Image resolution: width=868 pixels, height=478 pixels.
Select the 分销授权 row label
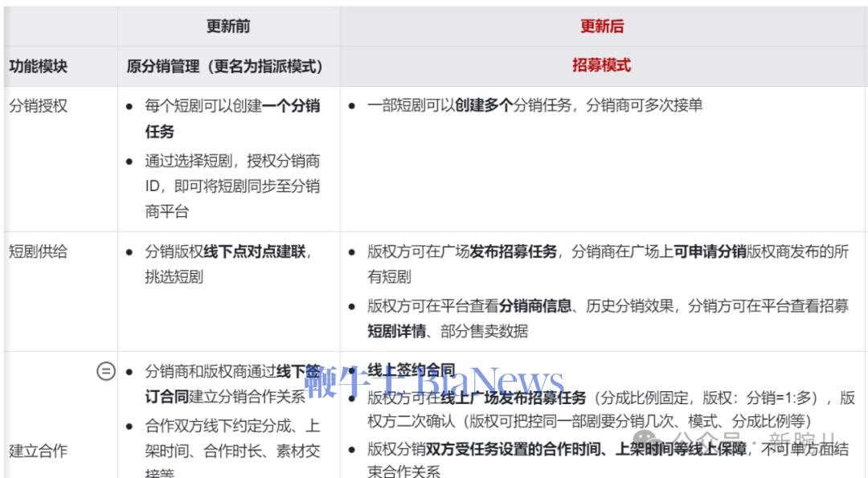point(39,106)
